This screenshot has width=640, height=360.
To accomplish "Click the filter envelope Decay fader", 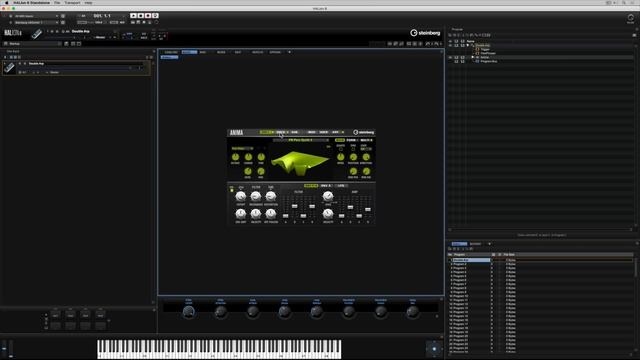I will point(294,207).
